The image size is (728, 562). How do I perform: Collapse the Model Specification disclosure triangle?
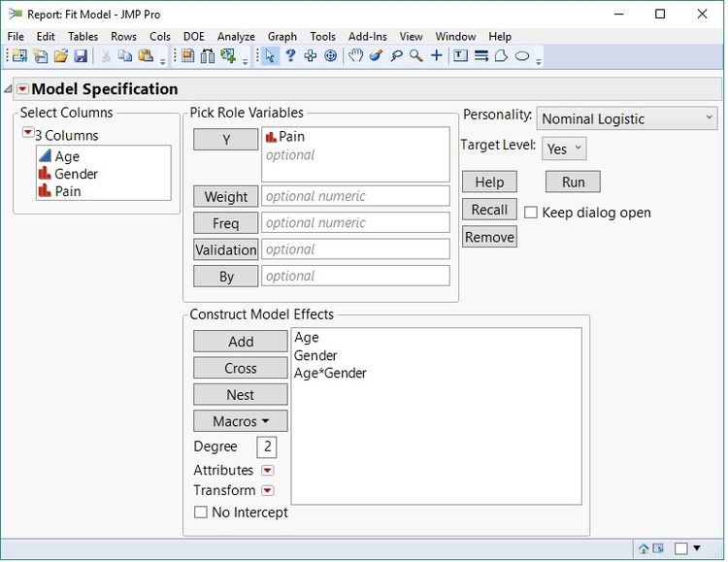(8, 88)
